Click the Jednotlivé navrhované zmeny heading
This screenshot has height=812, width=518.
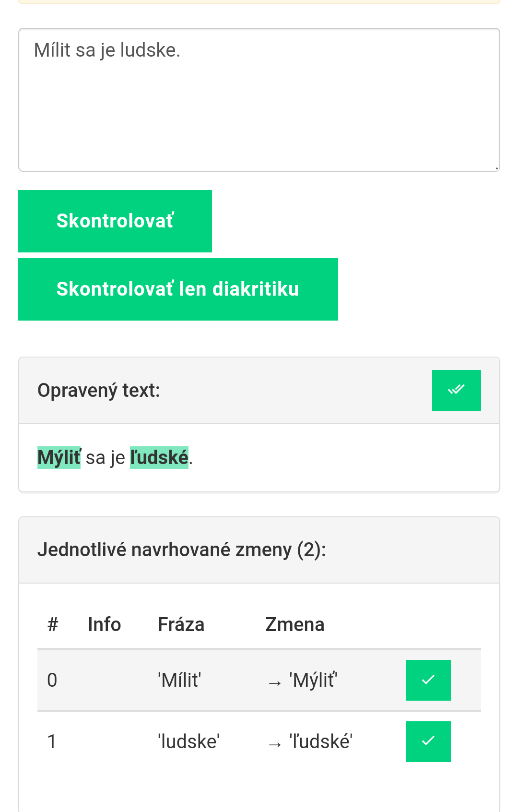pyautogui.click(x=181, y=549)
